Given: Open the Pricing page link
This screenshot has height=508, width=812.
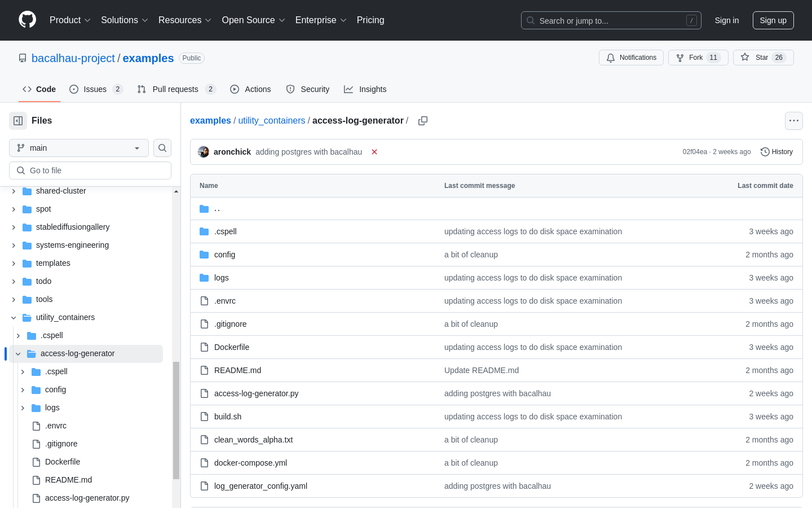Looking at the screenshot, I should pos(370,20).
